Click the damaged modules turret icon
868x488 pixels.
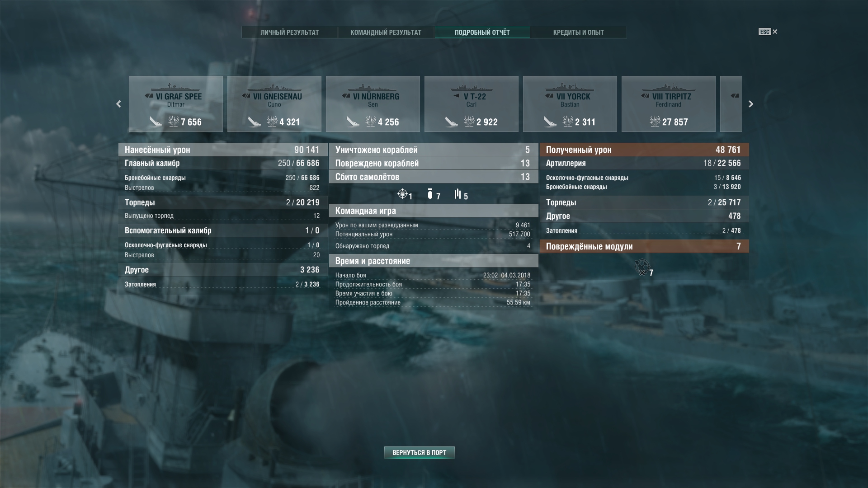click(642, 267)
